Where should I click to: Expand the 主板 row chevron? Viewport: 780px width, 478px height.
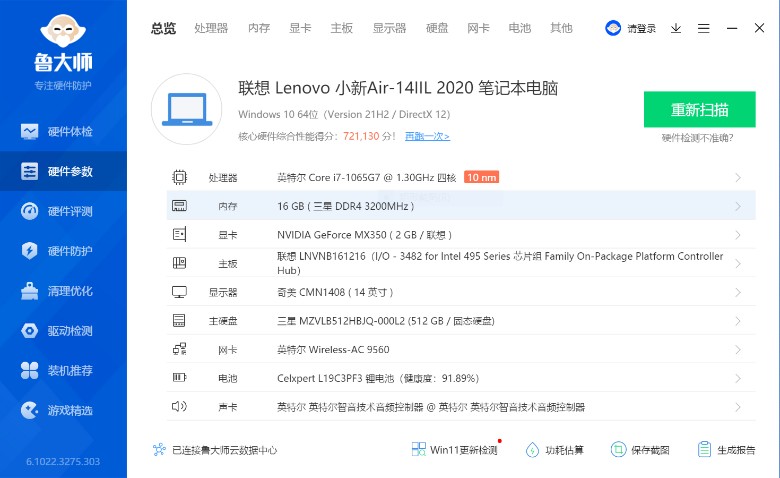pos(738,264)
